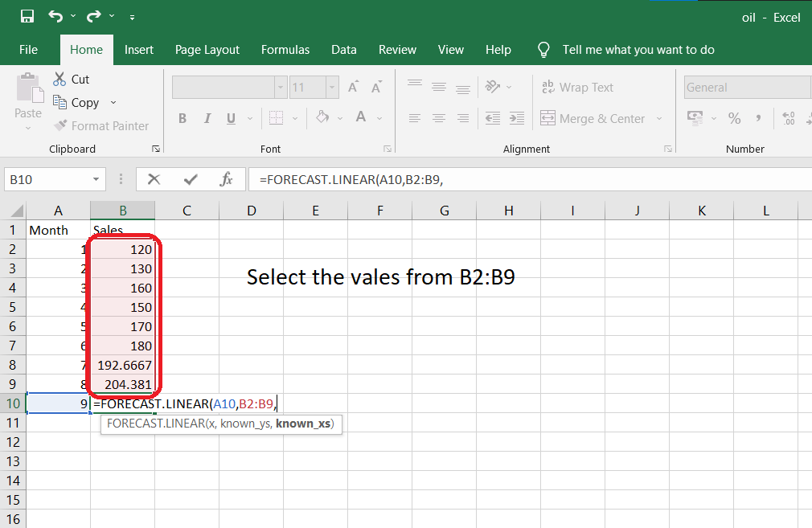The height and width of the screenshot is (528, 812).
Task: Expand the Merge & Center options arrow
Action: coord(660,118)
